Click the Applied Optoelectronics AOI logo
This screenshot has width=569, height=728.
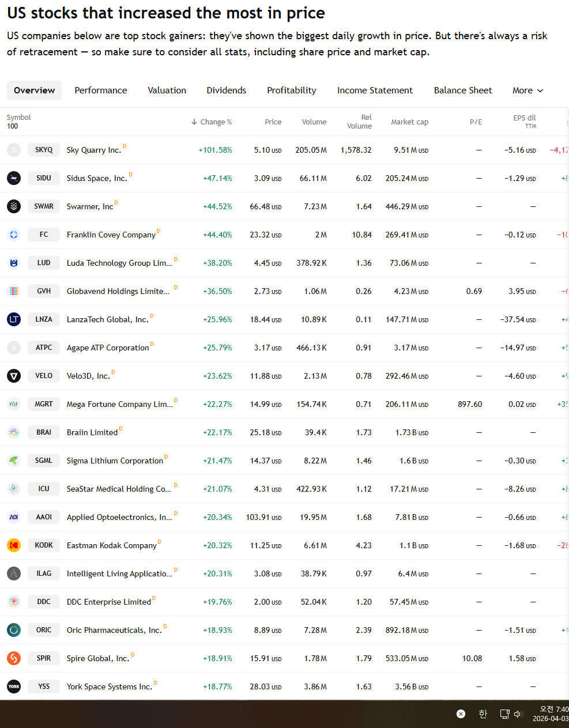[14, 517]
